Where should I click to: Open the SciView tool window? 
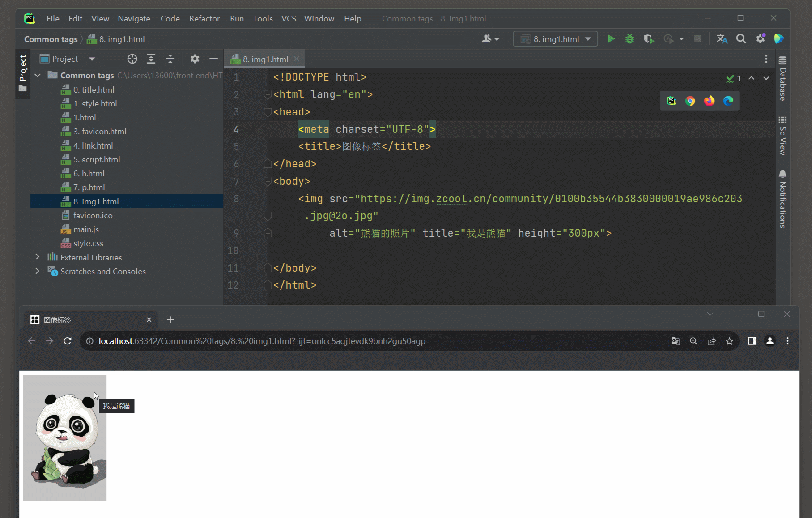pyautogui.click(x=782, y=136)
